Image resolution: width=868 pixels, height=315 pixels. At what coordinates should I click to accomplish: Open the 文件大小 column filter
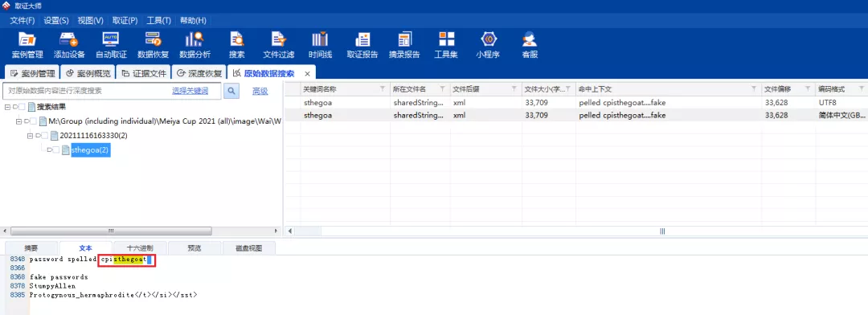[x=568, y=89]
